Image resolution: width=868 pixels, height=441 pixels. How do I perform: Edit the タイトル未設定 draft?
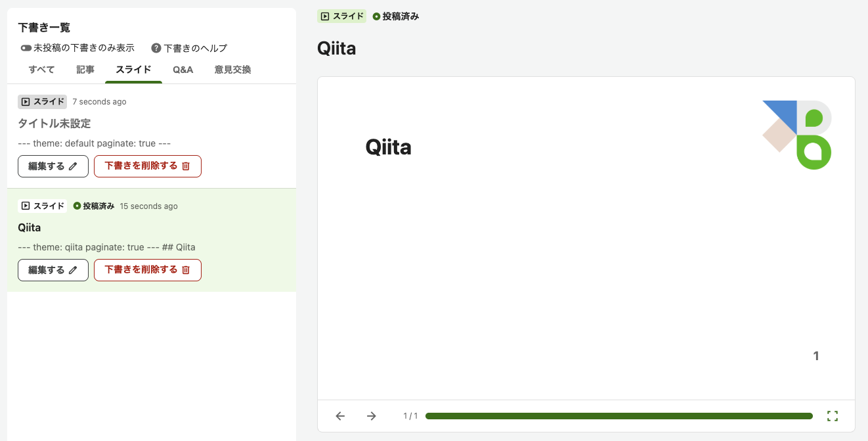click(53, 166)
